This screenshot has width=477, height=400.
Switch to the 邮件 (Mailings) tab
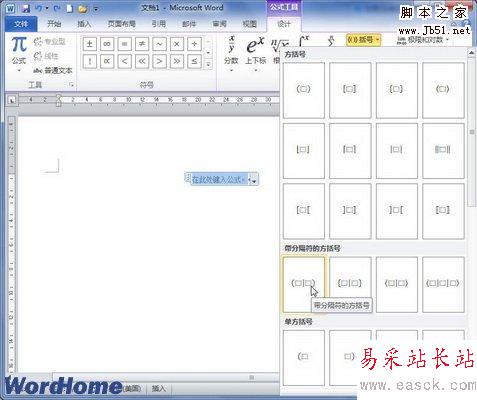[189, 24]
